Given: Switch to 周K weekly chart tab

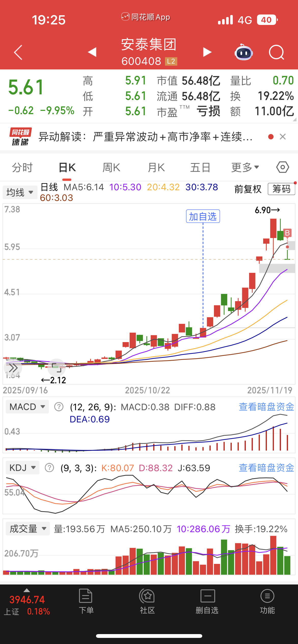Looking at the screenshot, I should (111, 168).
